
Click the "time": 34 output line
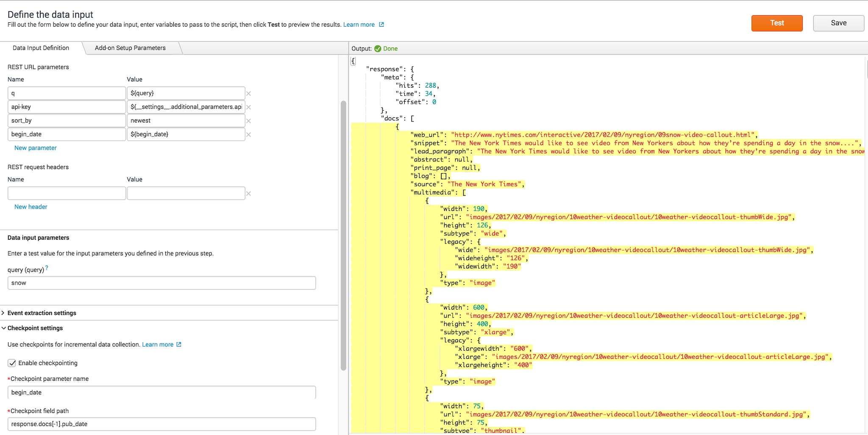415,94
